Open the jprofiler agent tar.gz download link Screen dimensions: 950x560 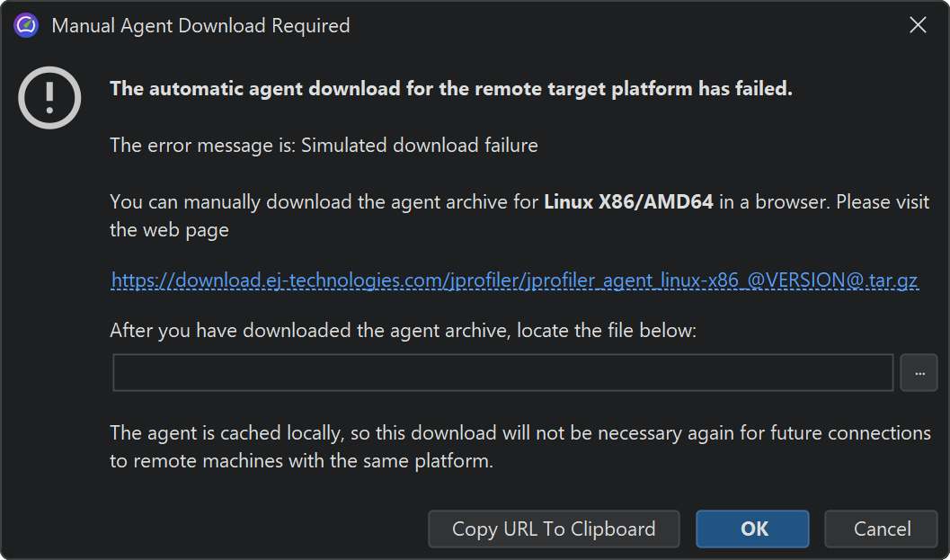514,280
